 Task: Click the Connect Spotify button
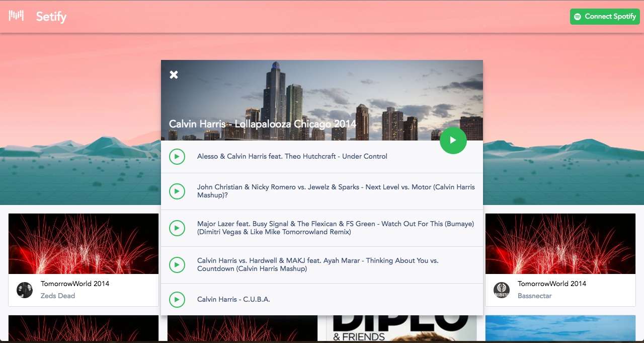(605, 16)
